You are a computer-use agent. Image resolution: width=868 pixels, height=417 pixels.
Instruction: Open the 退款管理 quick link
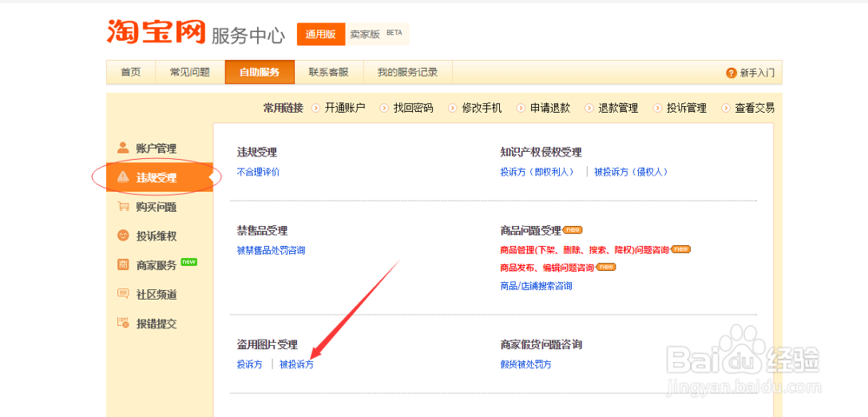618,108
